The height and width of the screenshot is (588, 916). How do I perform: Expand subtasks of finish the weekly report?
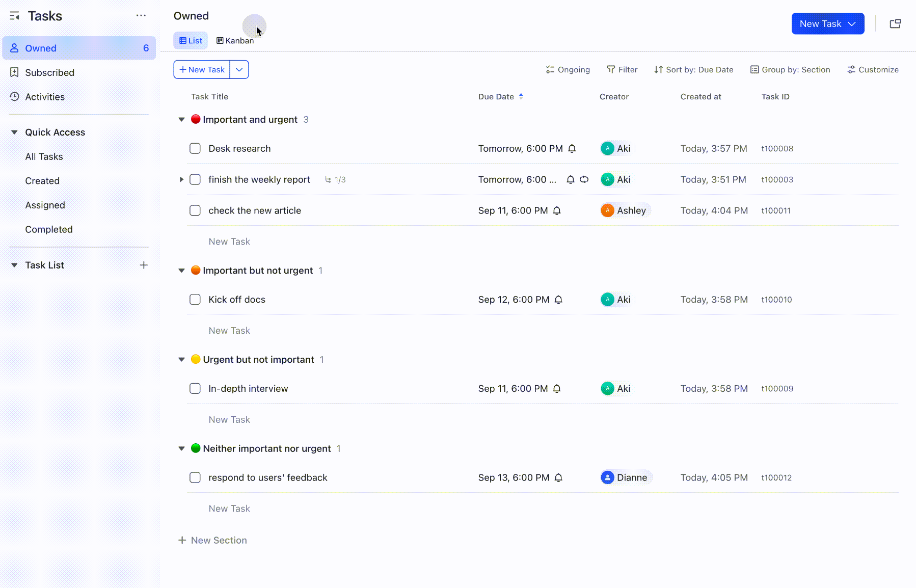point(181,179)
